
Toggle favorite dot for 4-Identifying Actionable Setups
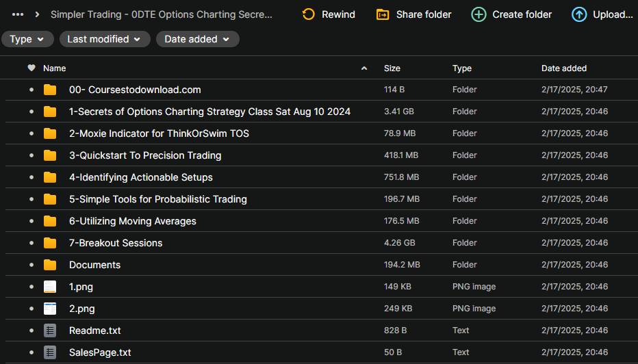(x=31, y=177)
